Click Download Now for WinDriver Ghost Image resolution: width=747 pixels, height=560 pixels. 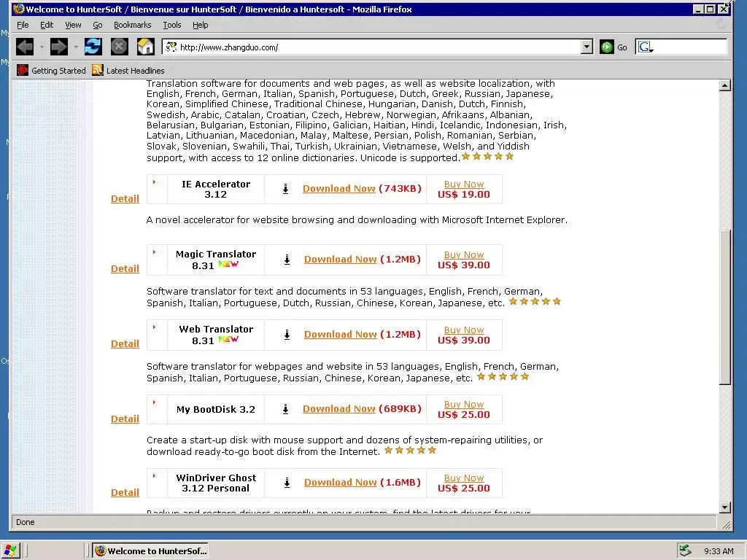point(341,483)
